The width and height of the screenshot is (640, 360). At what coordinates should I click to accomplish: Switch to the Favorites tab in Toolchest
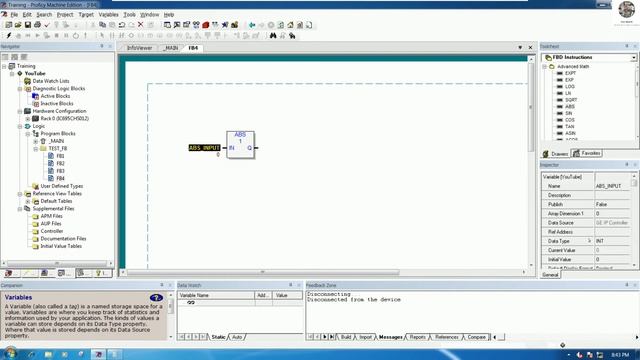pyautogui.click(x=587, y=153)
